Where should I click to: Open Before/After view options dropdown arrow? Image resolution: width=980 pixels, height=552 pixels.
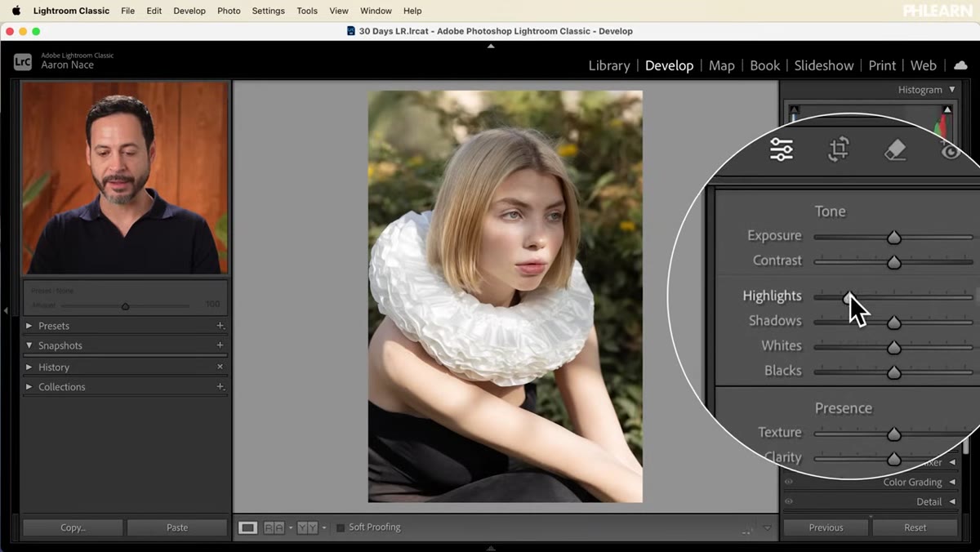pyautogui.click(x=290, y=528)
